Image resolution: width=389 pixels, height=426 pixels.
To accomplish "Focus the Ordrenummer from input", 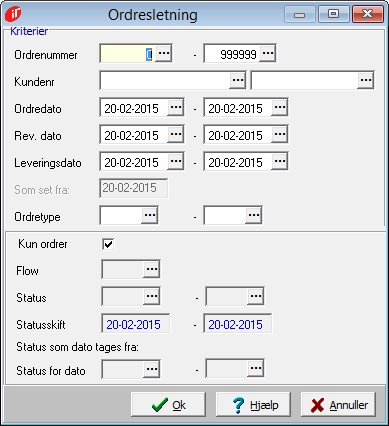I will [x=128, y=53].
